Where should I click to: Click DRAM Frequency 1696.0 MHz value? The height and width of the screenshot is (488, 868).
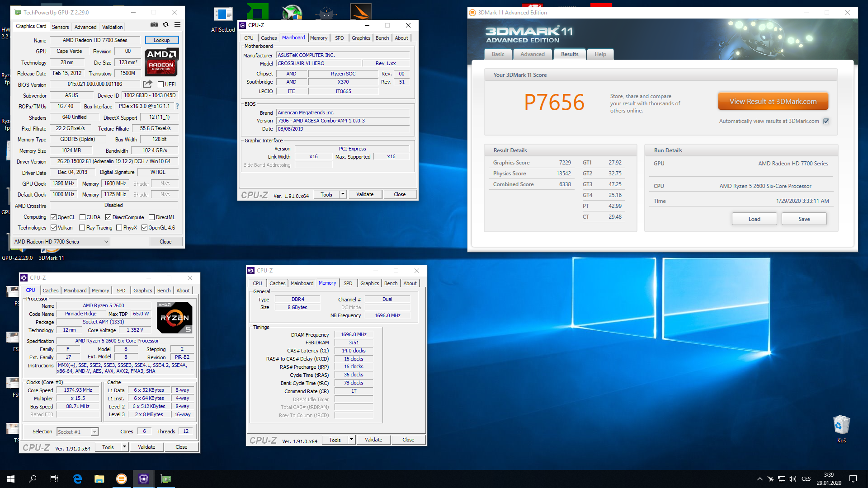354,335
